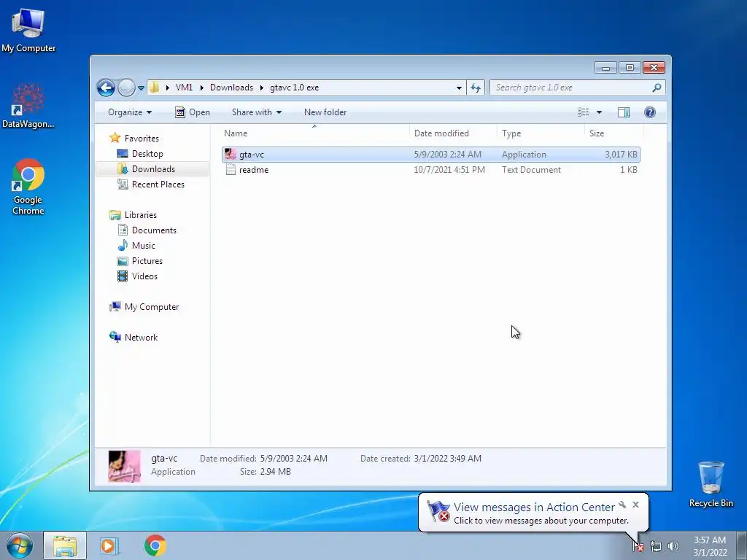Image resolution: width=747 pixels, height=560 pixels.
Task: Open the recent pages dropdown beside navigation arrows
Action: (x=141, y=88)
